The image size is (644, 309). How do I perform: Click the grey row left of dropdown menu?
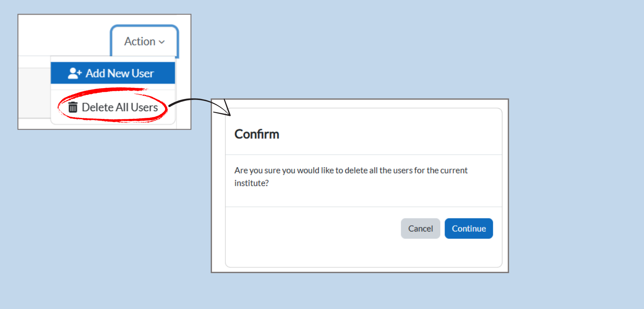pos(34,92)
